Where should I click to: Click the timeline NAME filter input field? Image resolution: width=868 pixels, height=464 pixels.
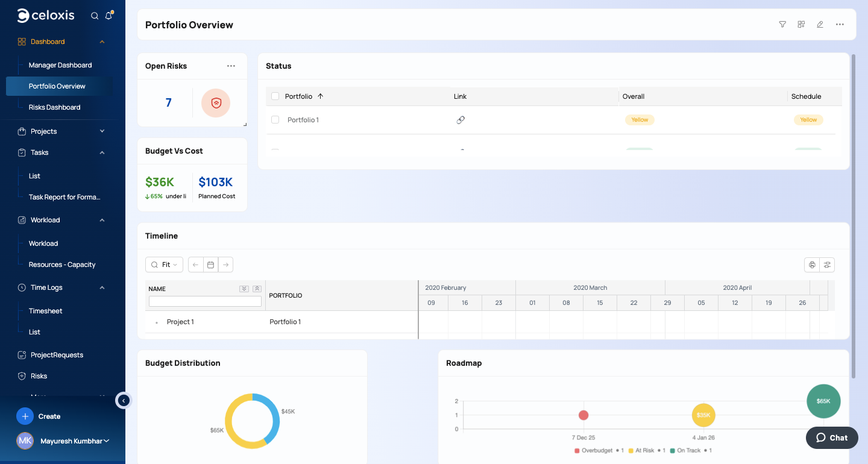point(205,301)
